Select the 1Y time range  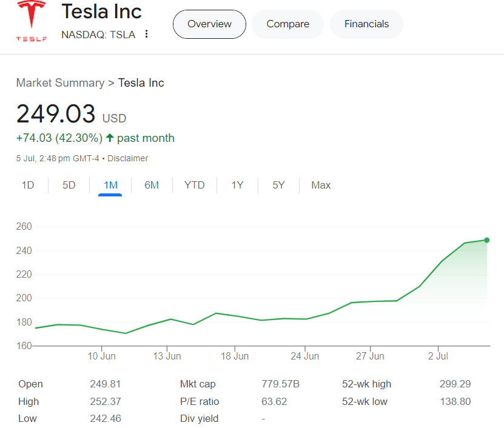(x=237, y=186)
